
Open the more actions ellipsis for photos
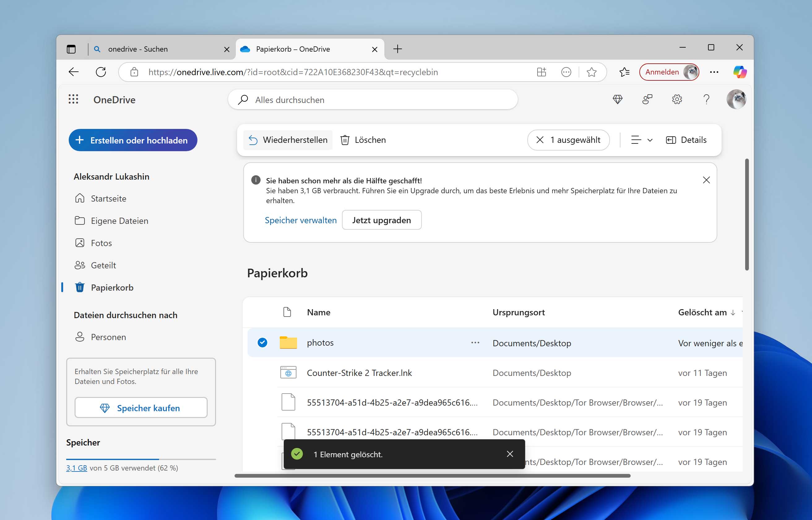[475, 343]
